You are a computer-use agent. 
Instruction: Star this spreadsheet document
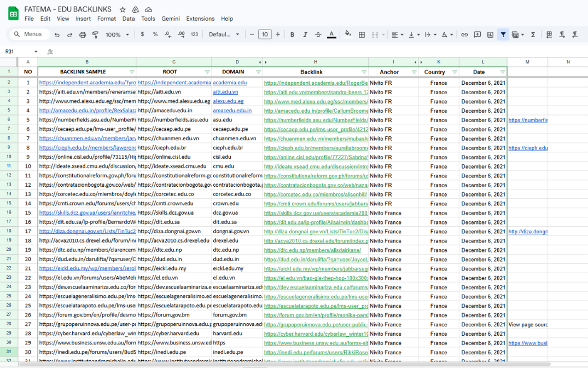click(x=123, y=9)
